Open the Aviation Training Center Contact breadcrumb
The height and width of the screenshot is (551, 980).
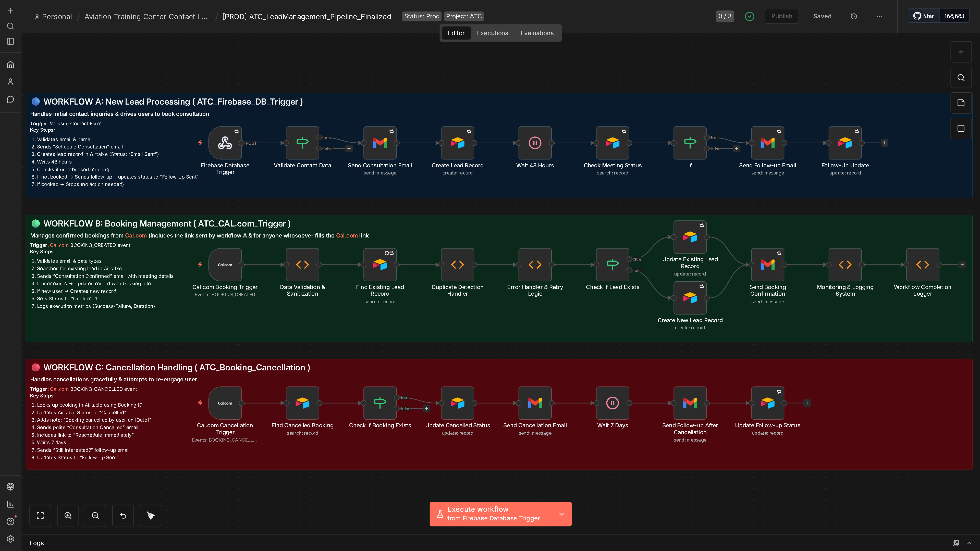click(146, 16)
